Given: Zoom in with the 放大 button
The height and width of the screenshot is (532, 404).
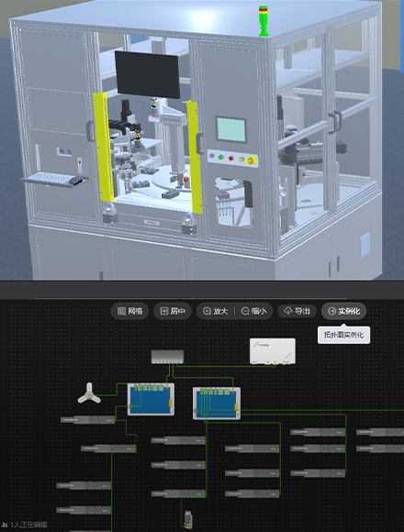Looking at the screenshot, I should 215,311.
